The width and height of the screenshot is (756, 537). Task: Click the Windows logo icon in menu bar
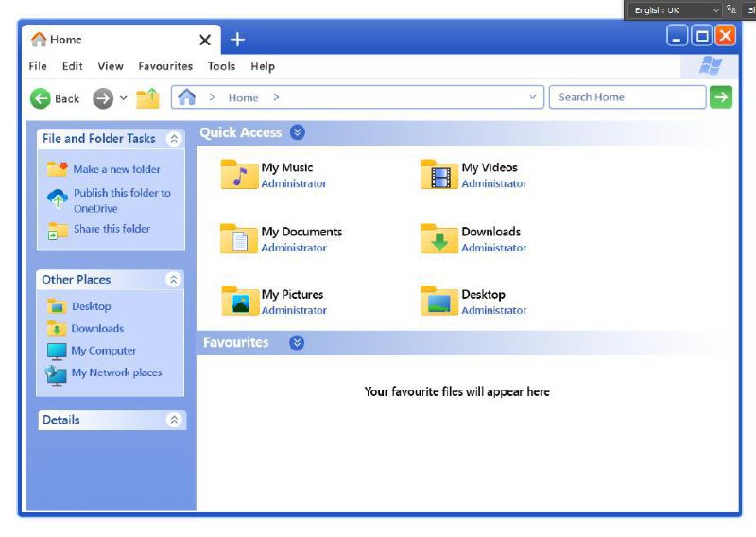711,65
